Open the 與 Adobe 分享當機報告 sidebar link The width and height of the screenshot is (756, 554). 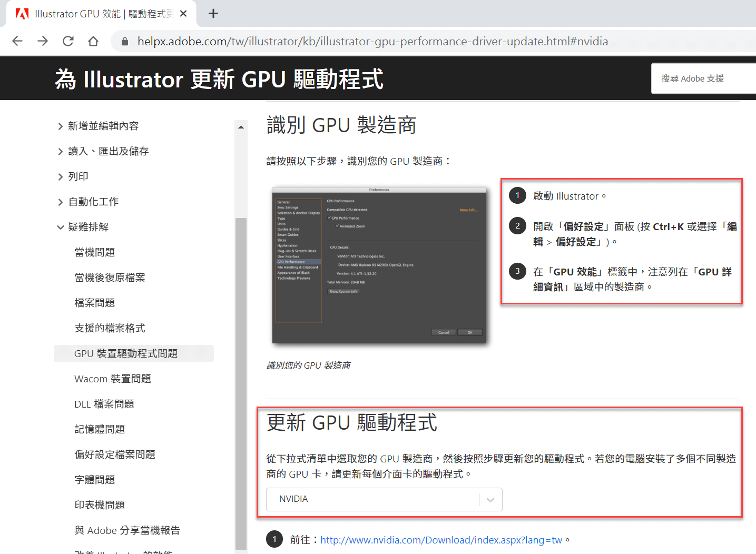coord(127,530)
